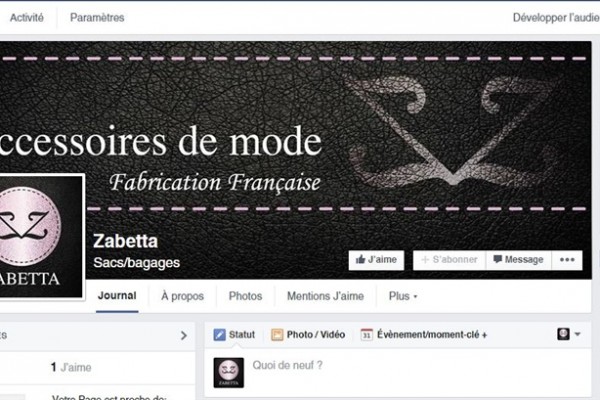Click the Zabetta page name link
This screenshot has height=400, width=600.
tap(126, 241)
